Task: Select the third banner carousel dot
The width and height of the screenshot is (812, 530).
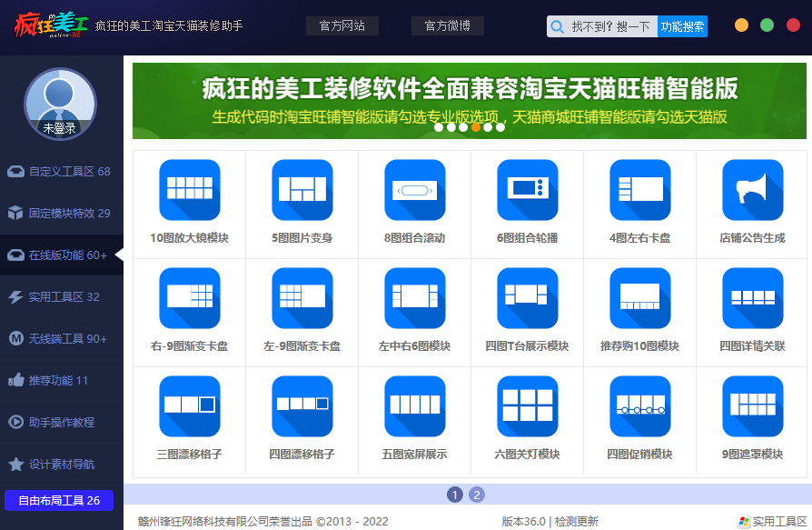Action: (x=463, y=127)
